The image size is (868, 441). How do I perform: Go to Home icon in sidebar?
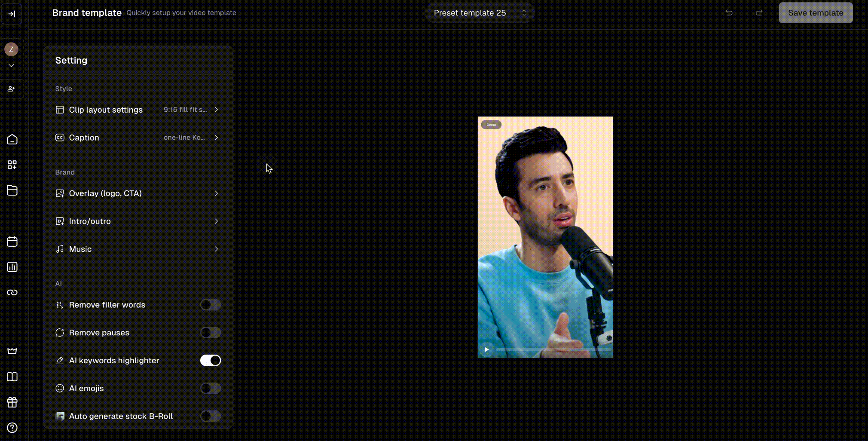(12, 139)
